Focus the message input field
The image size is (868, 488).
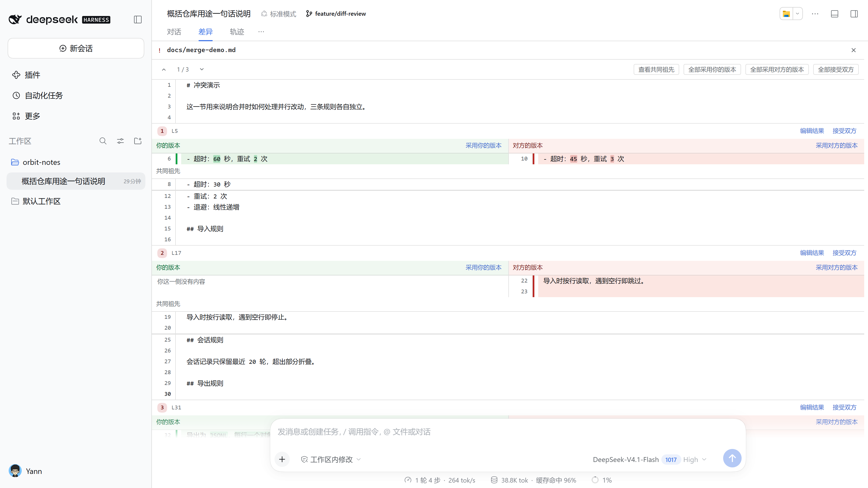[x=508, y=432]
